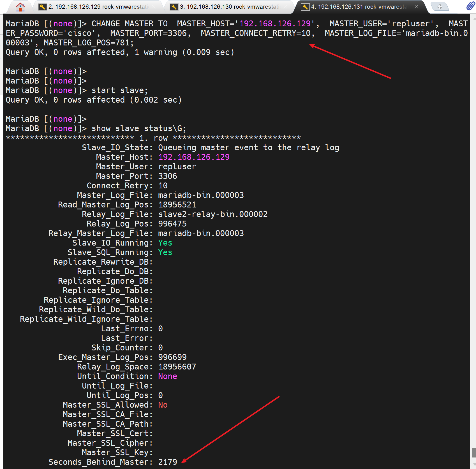Click the Master_SSL_Allowed No value
This screenshot has height=469, width=476.
tap(163, 405)
